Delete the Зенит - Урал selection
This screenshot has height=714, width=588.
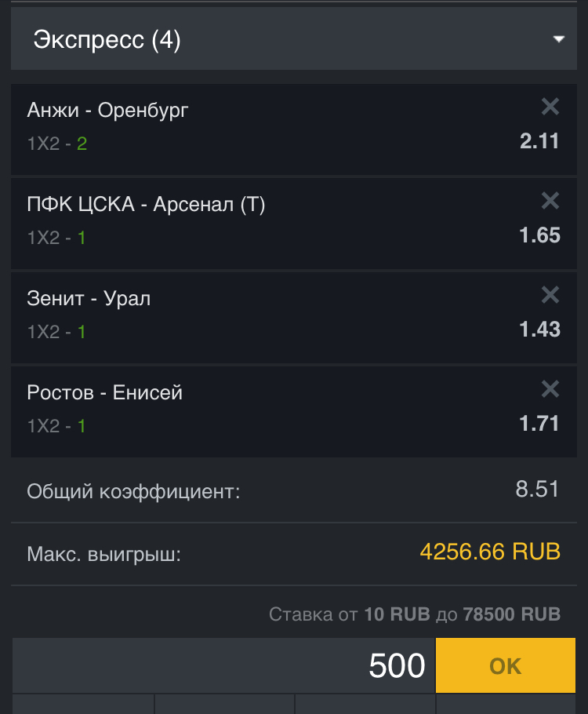550,295
